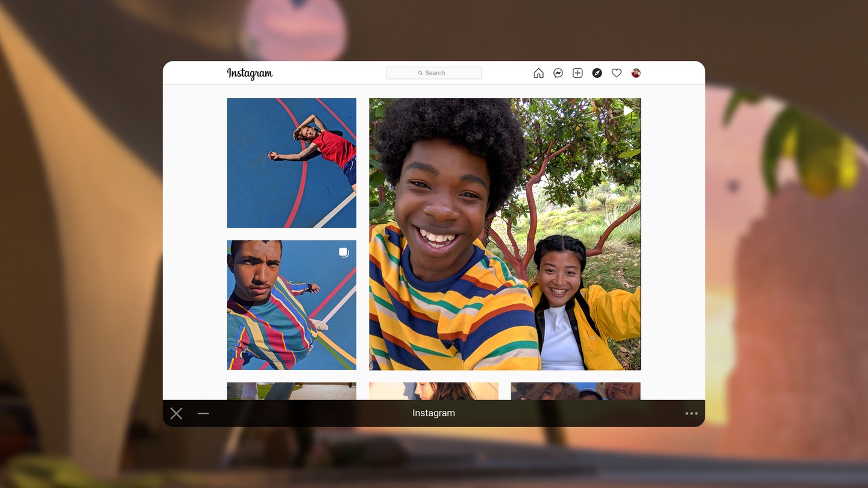Create a new post with the plus icon
The height and width of the screenshot is (488, 868).
click(577, 72)
